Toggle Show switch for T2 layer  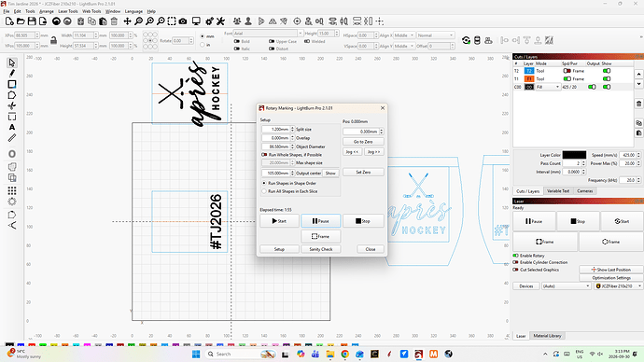click(607, 71)
